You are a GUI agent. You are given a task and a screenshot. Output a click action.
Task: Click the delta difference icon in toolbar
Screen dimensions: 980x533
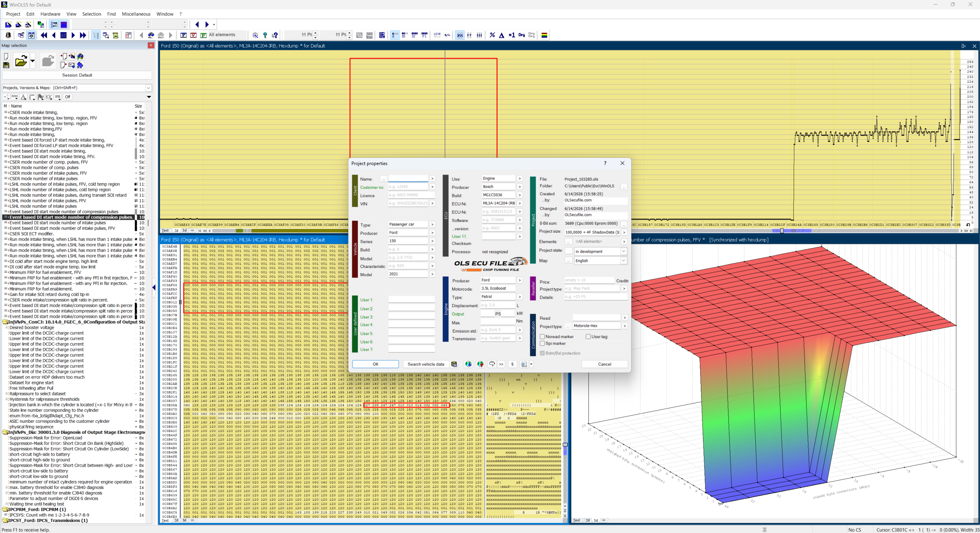(501, 35)
